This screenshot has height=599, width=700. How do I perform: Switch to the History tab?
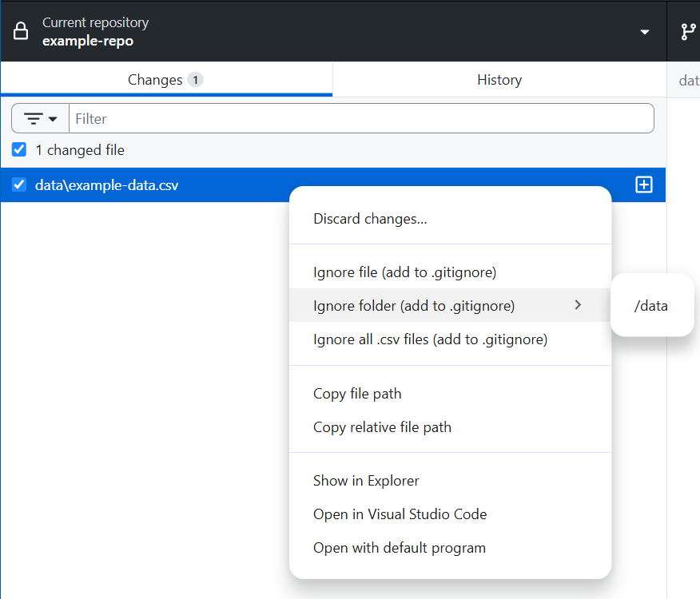[499, 80]
